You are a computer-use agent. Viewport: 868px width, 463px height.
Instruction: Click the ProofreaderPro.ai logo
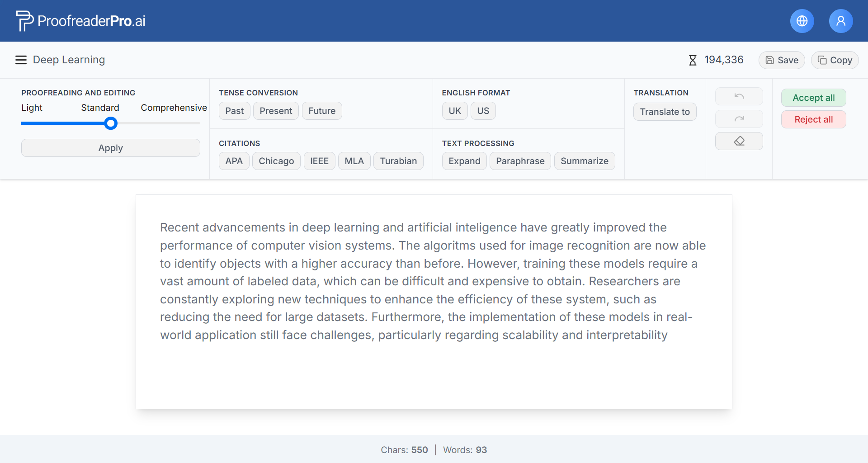[81, 21]
